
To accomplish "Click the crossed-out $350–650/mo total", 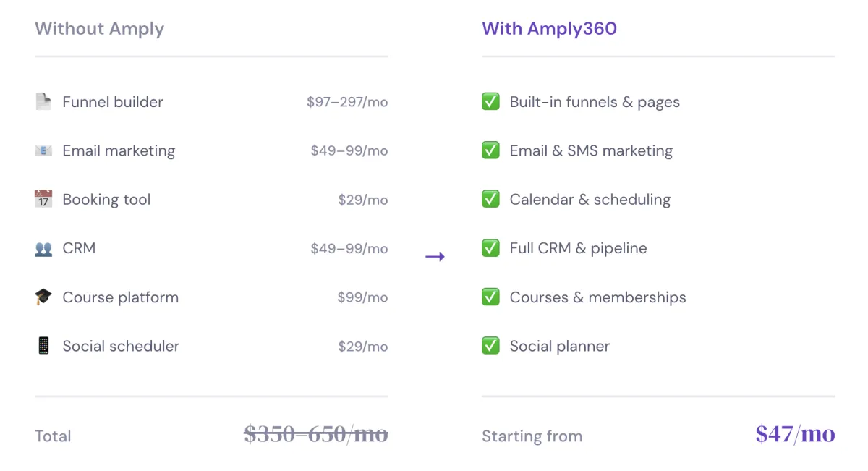I will [x=315, y=434].
